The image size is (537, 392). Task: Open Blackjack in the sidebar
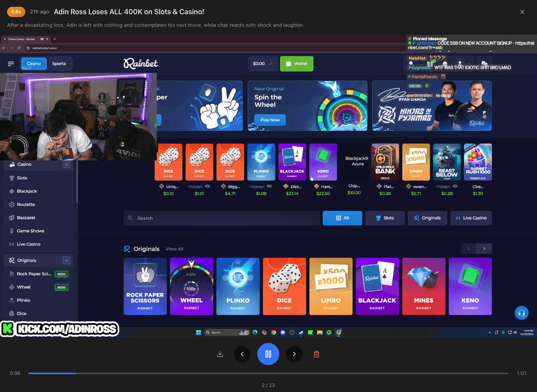(27, 191)
